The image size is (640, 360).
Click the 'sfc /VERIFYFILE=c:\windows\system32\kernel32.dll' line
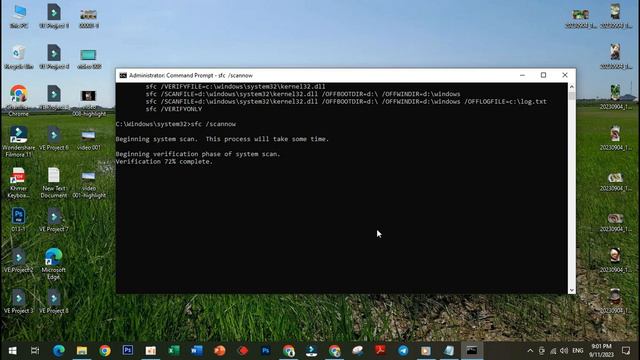[236, 87]
